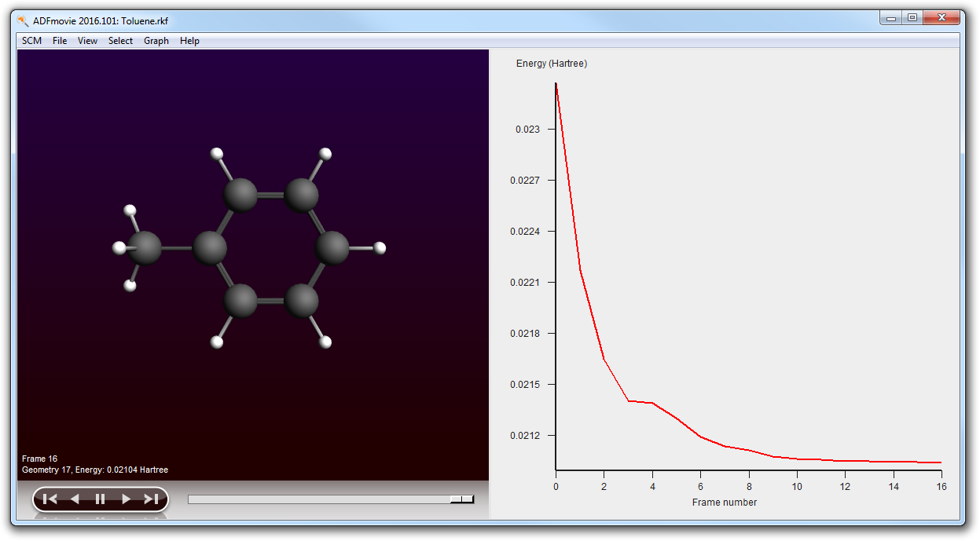
Task: Open the SCM menu
Action: point(32,41)
